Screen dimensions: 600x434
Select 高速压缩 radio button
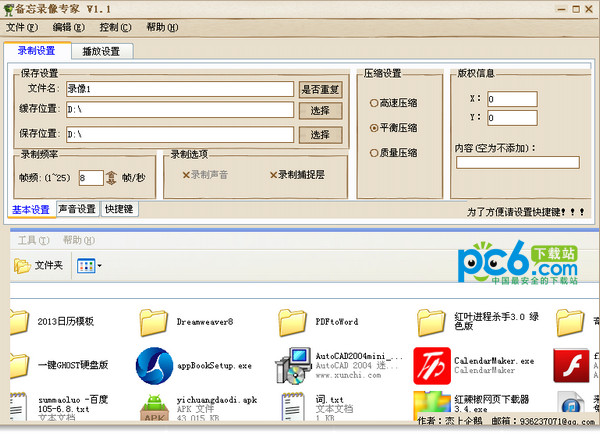coord(393,103)
